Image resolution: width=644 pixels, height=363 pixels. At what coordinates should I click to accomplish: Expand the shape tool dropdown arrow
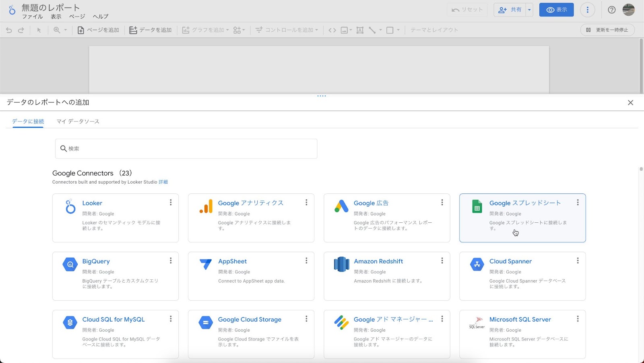pos(398,30)
